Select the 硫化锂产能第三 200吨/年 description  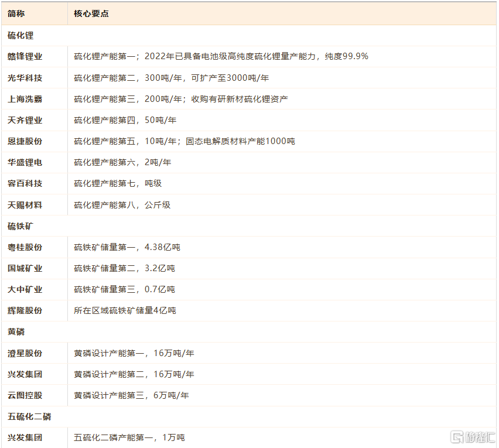[x=181, y=99]
